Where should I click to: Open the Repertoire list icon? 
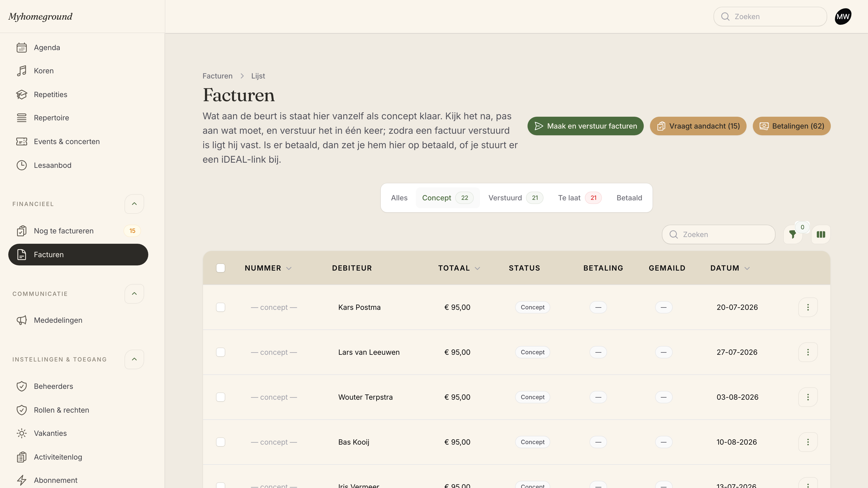point(21,118)
